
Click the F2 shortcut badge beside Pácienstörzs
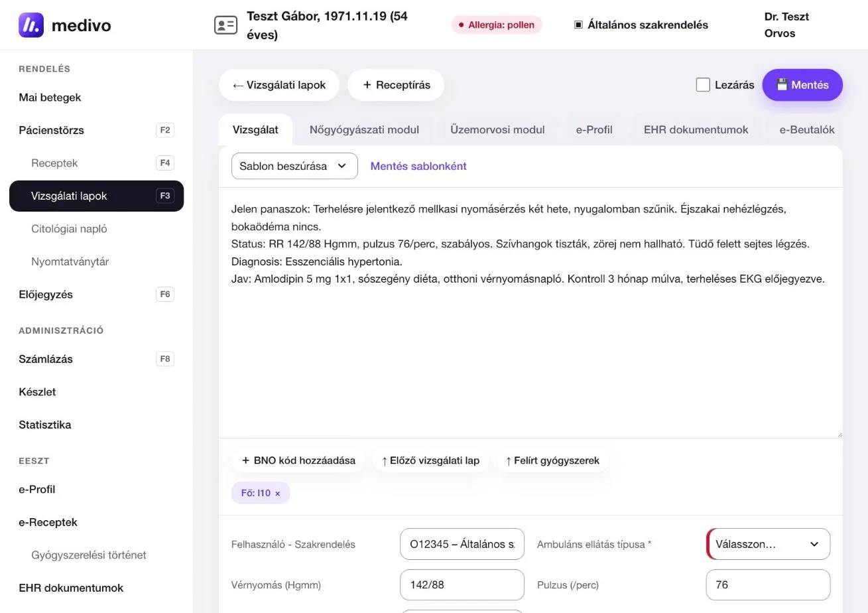165,130
